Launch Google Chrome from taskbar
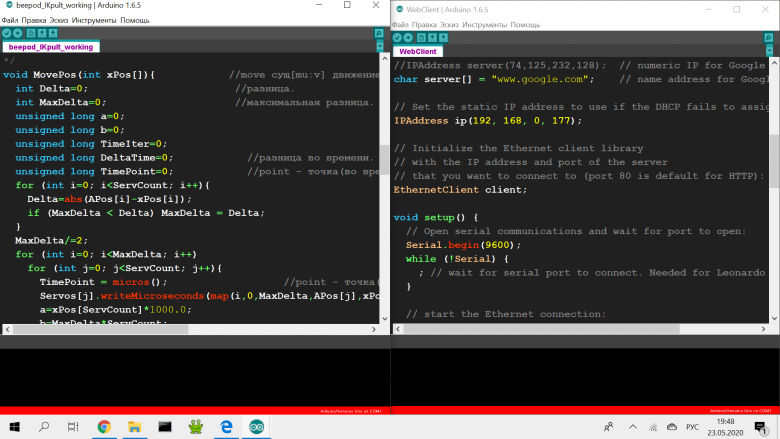Image resolution: width=780 pixels, height=439 pixels. pos(104,427)
